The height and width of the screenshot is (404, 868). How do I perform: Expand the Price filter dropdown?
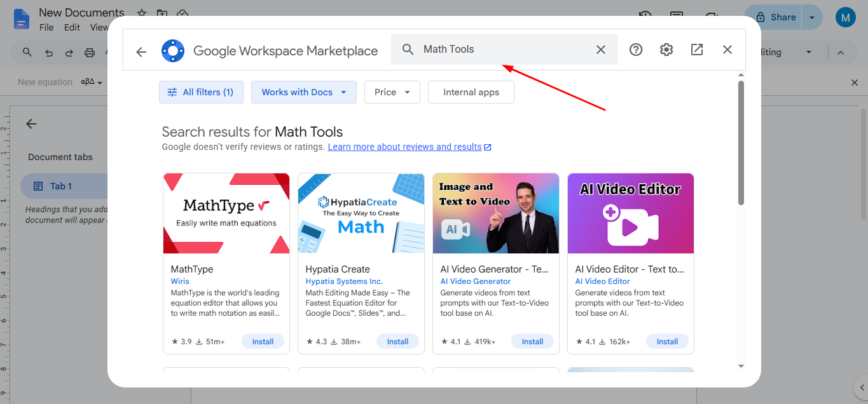click(x=392, y=92)
